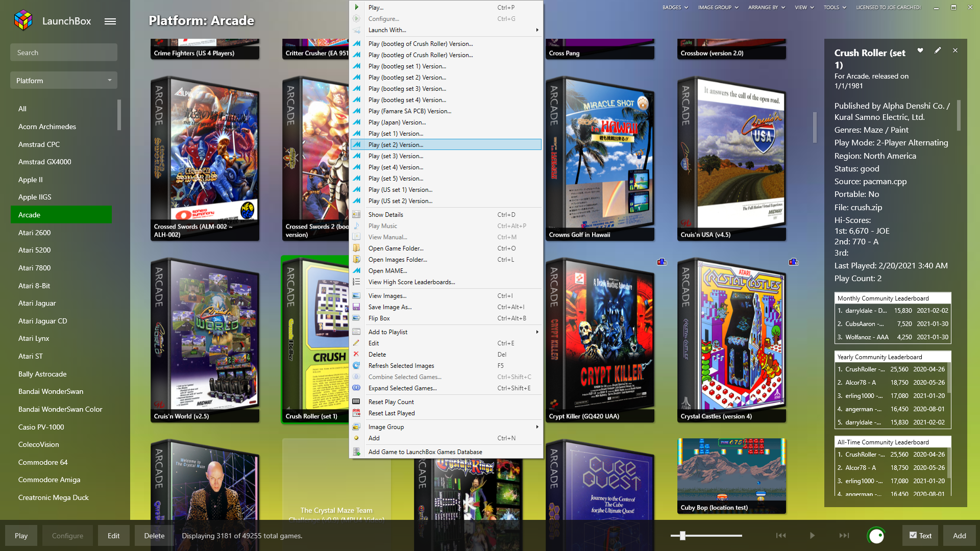Mark Crush Roller as favorite with heart icon
The height and width of the screenshot is (551, 980).
(x=920, y=51)
